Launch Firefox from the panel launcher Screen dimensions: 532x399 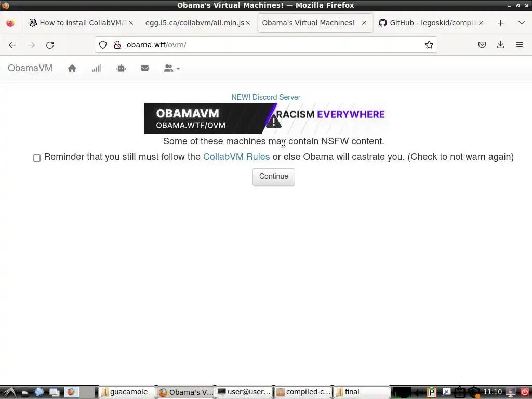71,392
